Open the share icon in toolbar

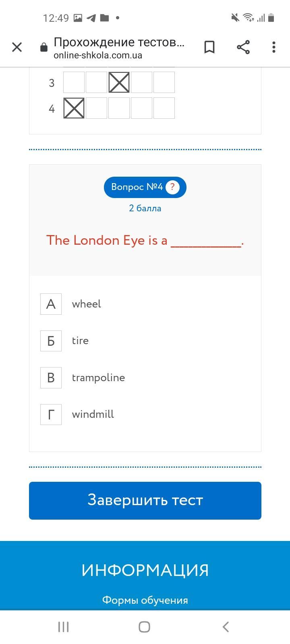click(x=243, y=47)
